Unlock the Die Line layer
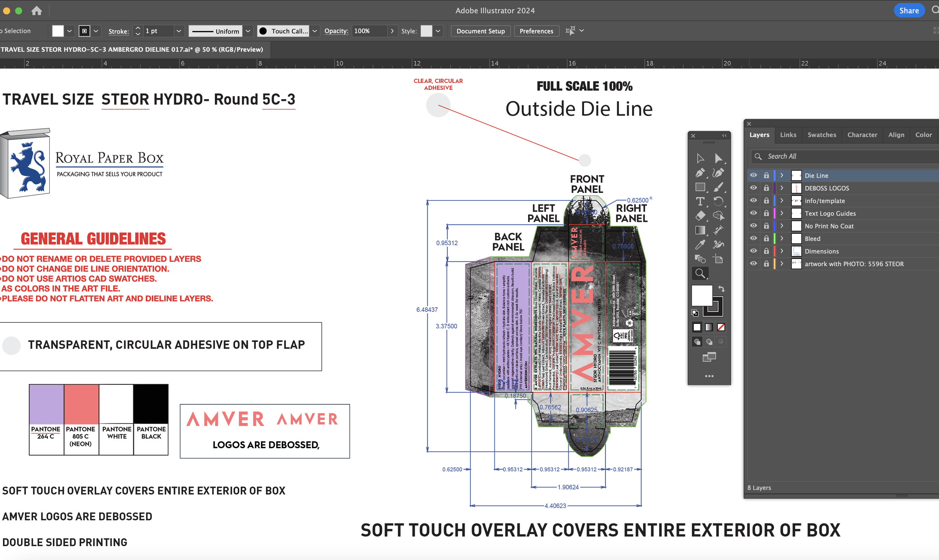939x560 pixels. point(766,176)
